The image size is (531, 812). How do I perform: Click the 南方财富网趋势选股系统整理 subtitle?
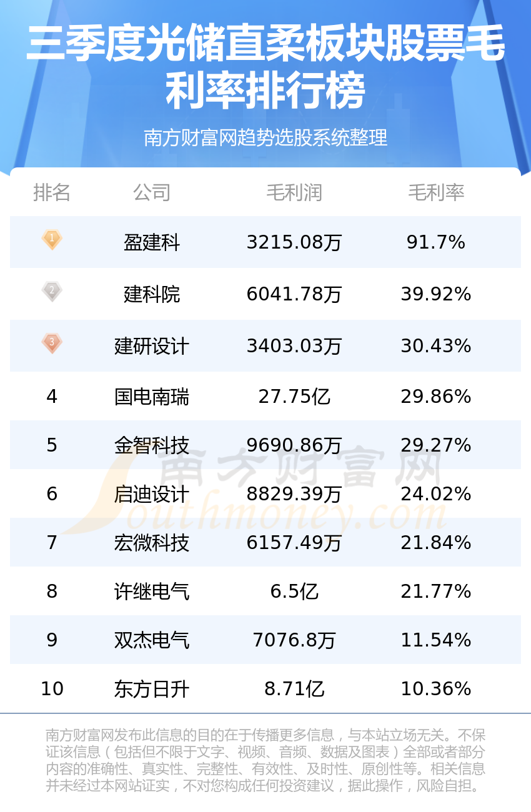(265, 137)
